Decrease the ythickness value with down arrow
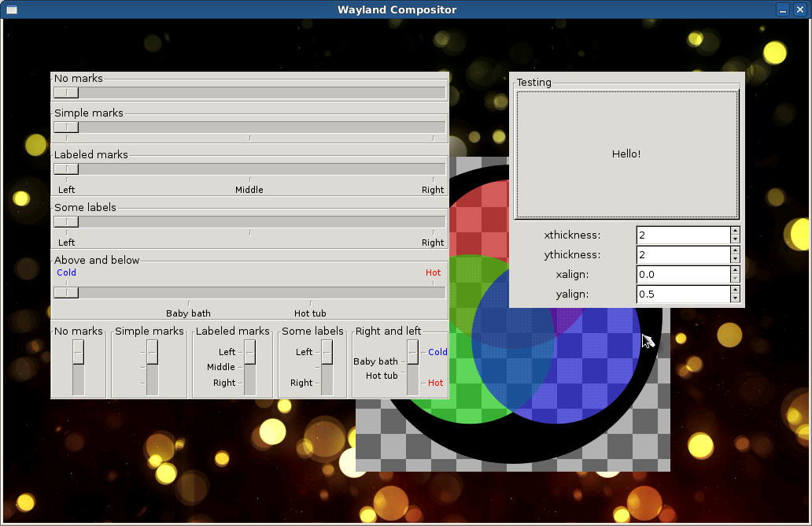Image resolution: width=812 pixels, height=526 pixels. pyautogui.click(x=735, y=259)
